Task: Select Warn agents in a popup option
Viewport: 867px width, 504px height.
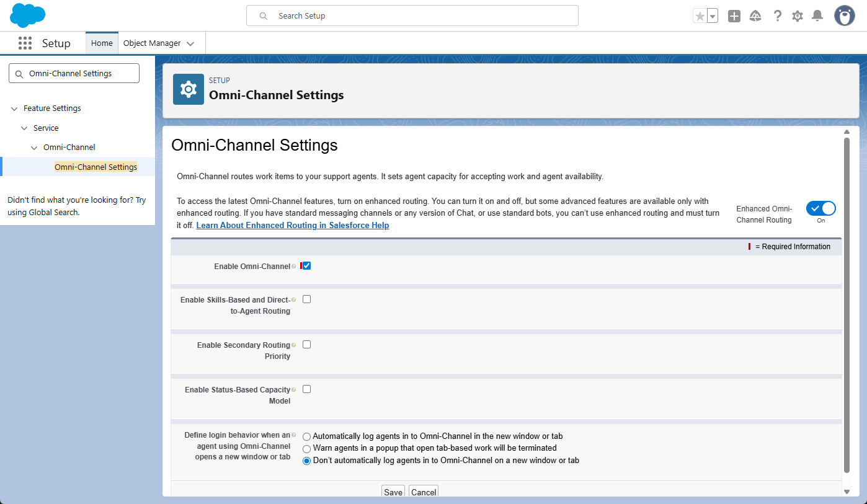Action: point(306,448)
